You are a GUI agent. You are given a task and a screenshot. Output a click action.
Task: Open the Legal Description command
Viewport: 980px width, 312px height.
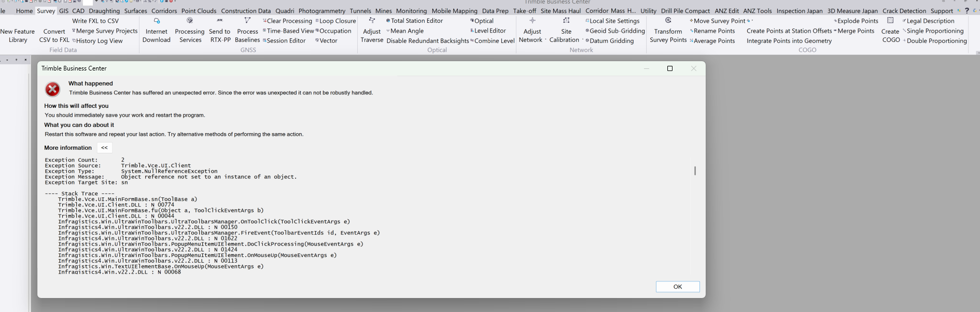coord(929,21)
